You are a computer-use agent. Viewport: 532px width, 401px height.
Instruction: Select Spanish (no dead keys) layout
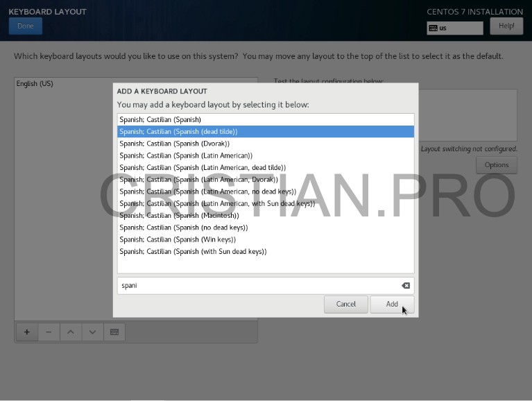click(x=266, y=228)
